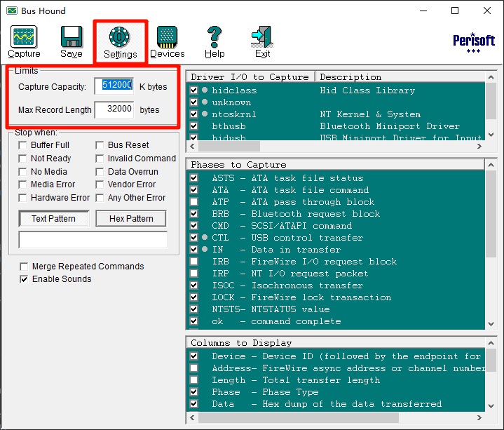The height and width of the screenshot is (430, 504).
Task: Click down arrow of Columns to Display scrollbar
Action: tap(491, 406)
